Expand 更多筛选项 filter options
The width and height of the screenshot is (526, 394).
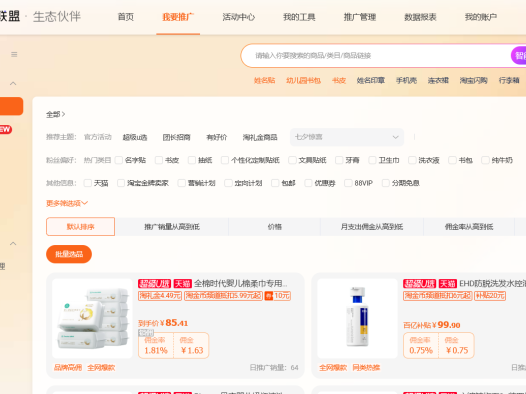(67, 203)
